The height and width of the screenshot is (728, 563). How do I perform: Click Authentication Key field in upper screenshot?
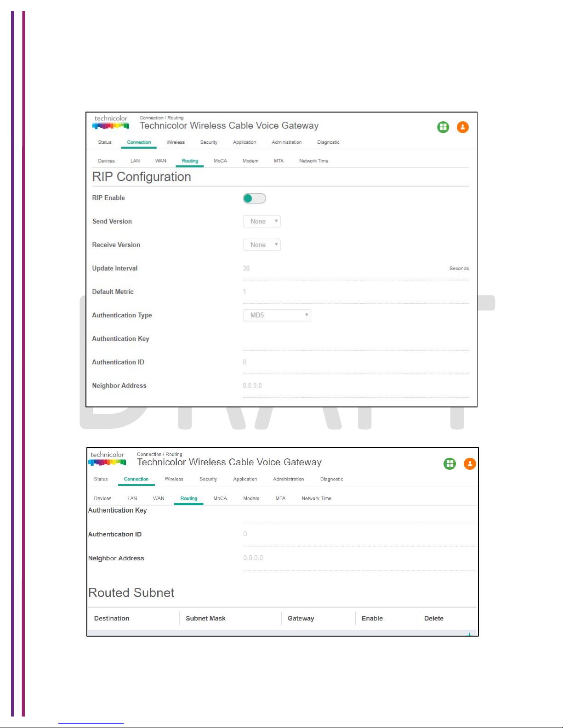click(x=356, y=339)
